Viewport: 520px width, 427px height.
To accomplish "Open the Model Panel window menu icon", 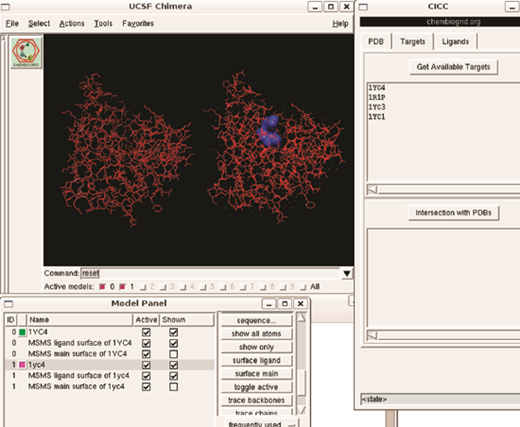I will click(8, 304).
